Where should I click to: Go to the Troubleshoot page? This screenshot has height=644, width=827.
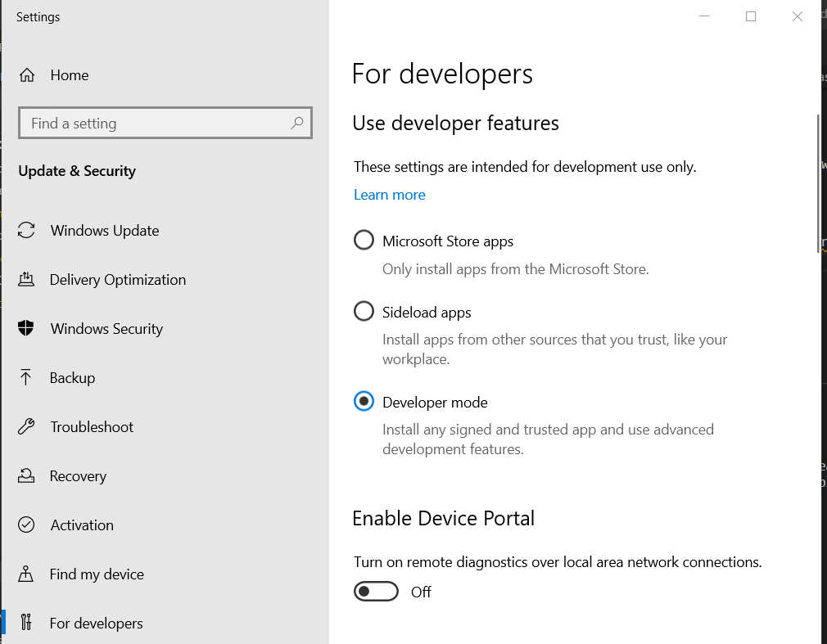point(165,426)
